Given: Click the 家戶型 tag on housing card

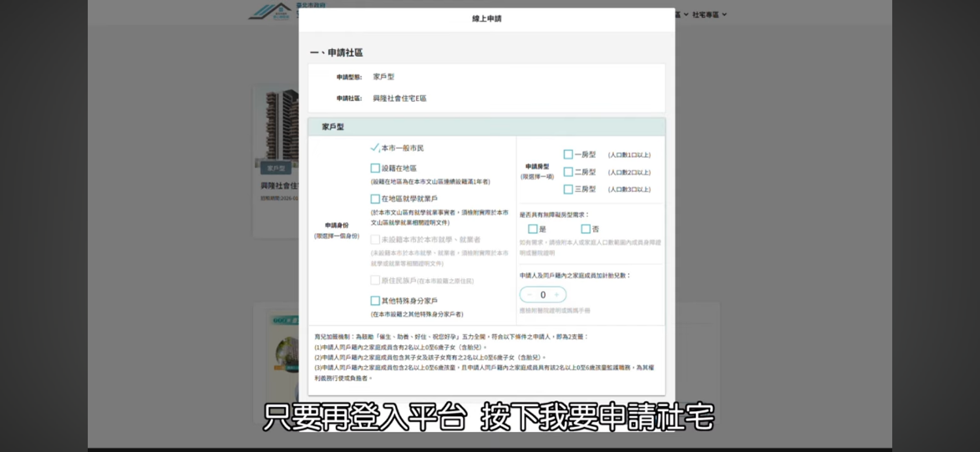Looking at the screenshot, I should [276, 168].
